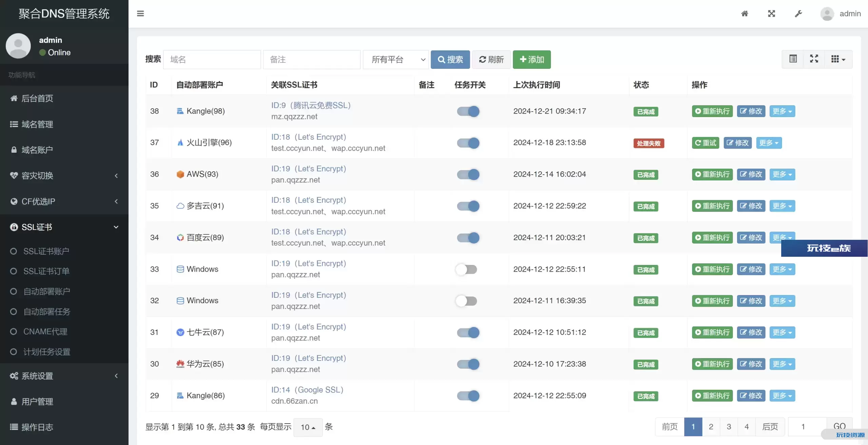Click the fullscreen expand icon in header
The image size is (868, 445).
coord(771,14)
